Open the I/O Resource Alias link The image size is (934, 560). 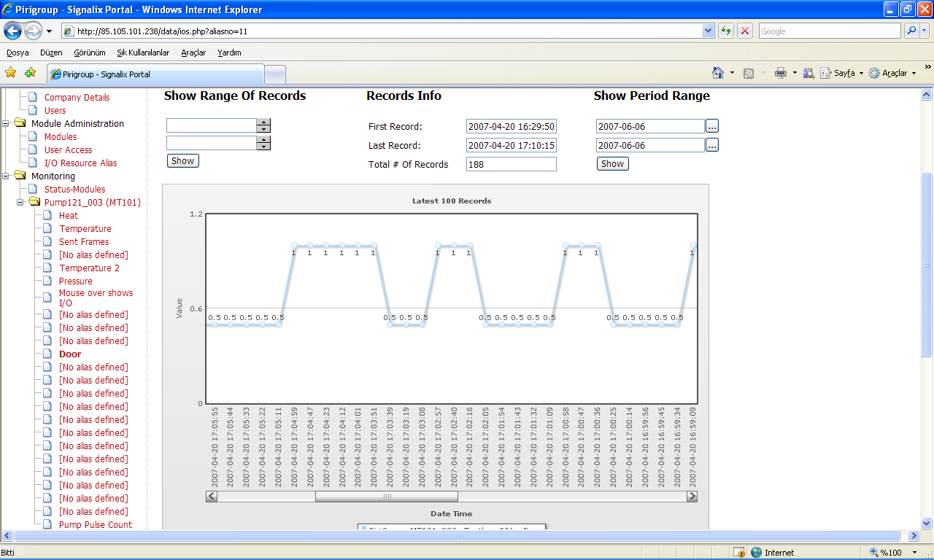pos(80,163)
